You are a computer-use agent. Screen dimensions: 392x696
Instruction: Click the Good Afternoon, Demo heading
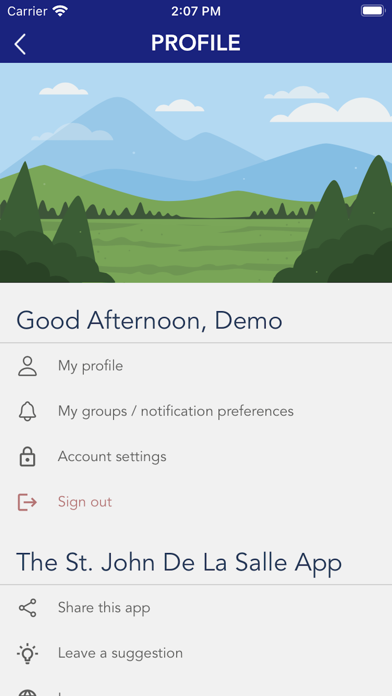(x=149, y=320)
